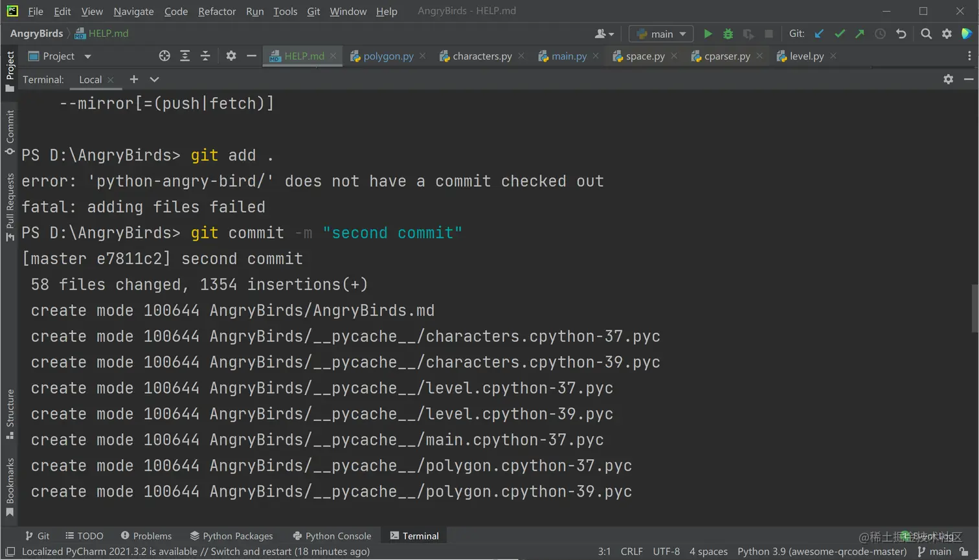Close the level.py tab
The width and height of the screenshot is (979, 560).
833,56
